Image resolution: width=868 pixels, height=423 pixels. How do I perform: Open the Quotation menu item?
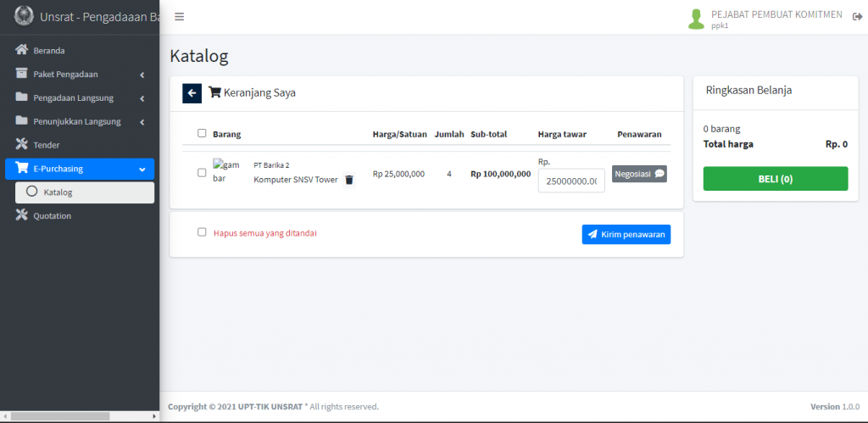(53, 215)
